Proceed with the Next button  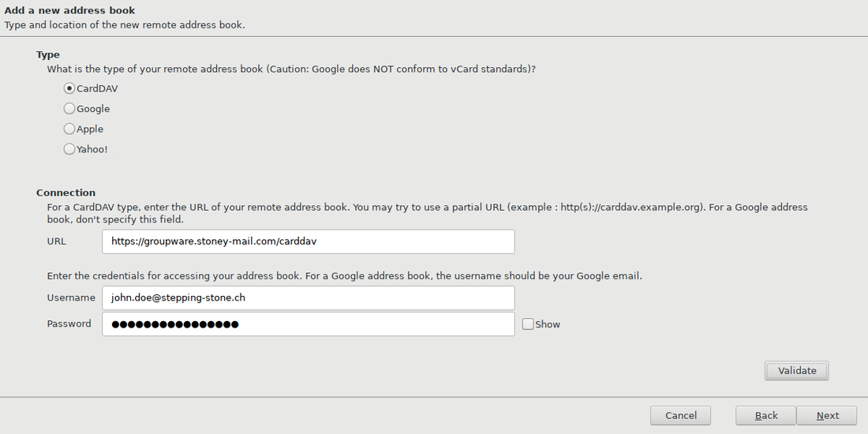pos(827,416)
